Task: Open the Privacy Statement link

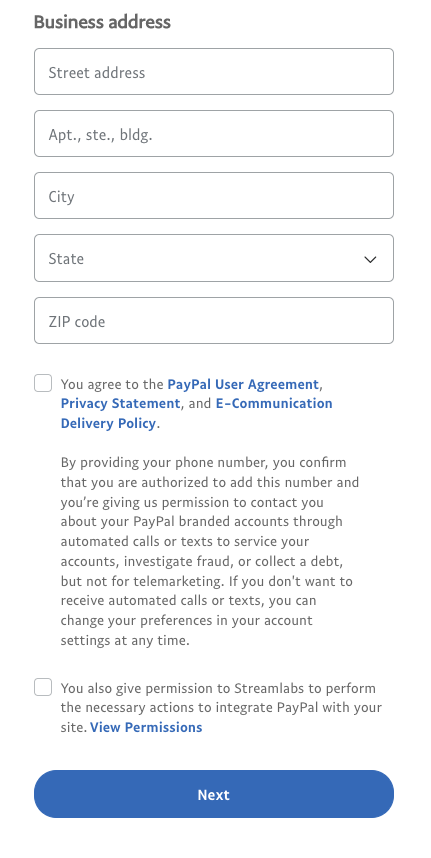Action: (120, 404)
